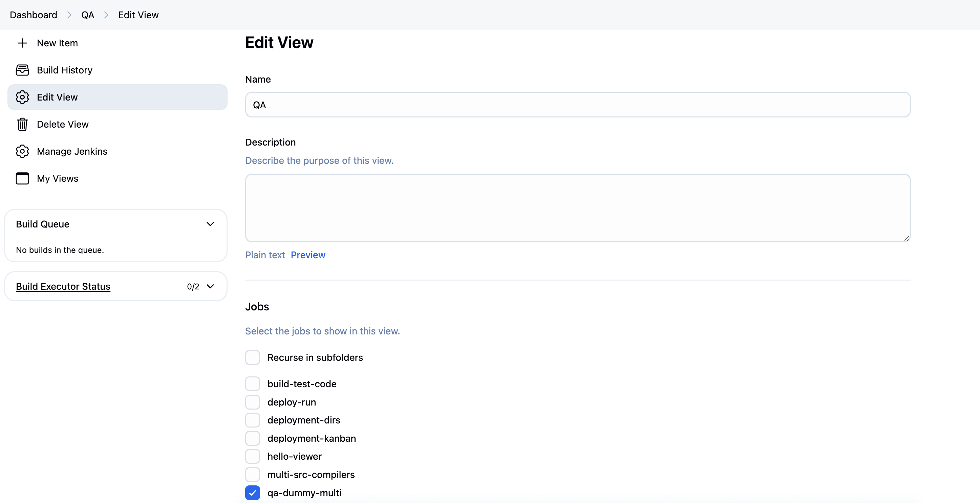This screenshot has height=503, width=980.
Task: Go to QA in the breadcrumb
Action: click(x=87, y=15)
